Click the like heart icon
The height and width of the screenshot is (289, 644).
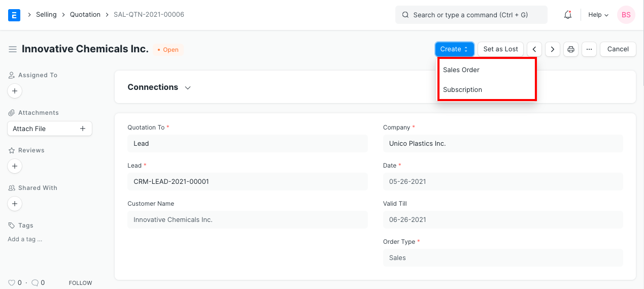[12, 283]
